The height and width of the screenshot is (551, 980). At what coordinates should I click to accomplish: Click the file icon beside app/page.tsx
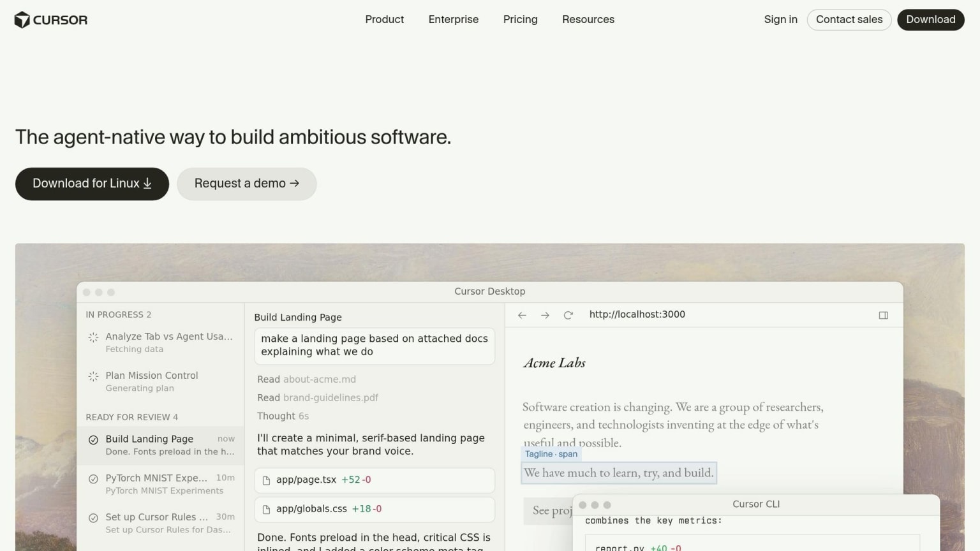[x=267, y=480]
